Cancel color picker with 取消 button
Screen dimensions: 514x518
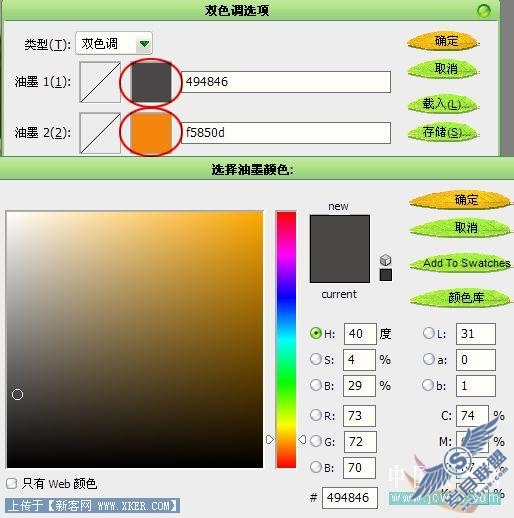coord(460,228)
